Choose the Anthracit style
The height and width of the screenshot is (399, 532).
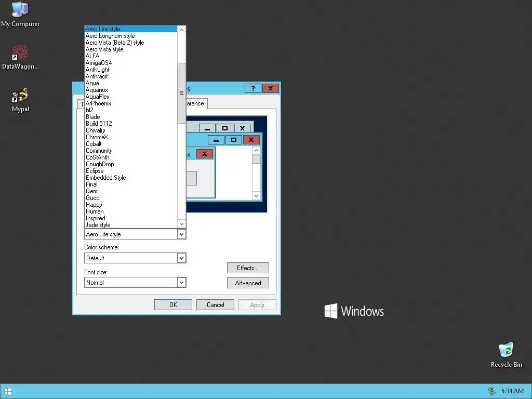[130, 77]
